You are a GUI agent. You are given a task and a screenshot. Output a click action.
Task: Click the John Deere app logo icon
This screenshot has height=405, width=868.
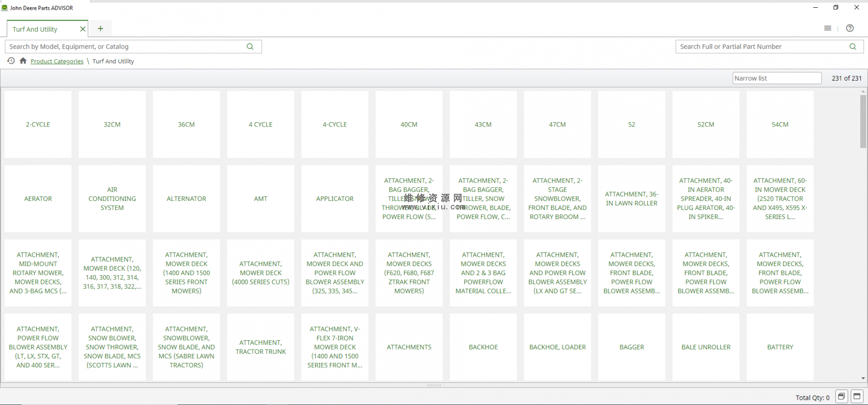pos(5,8)
